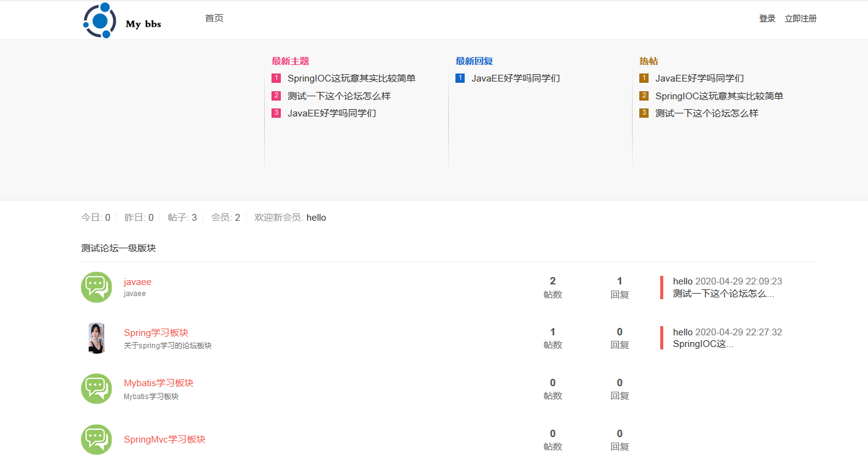868x461 pixels.
Task: Click the Spring学习板块 avatar thumbnail
Action: point(96,337)
